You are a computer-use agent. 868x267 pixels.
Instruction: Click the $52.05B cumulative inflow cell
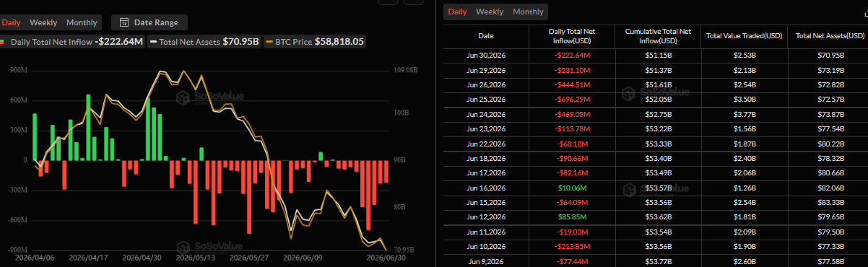658,99
